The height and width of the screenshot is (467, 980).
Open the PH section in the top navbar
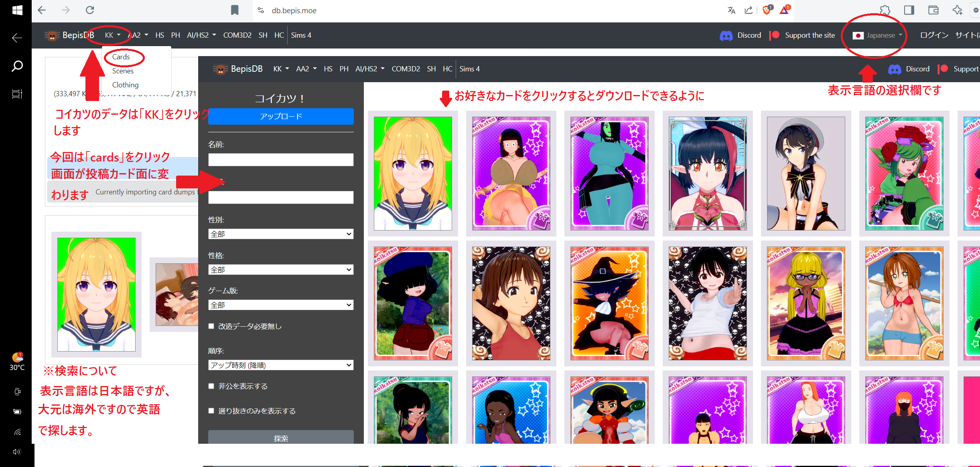click(x=175, y=35)
